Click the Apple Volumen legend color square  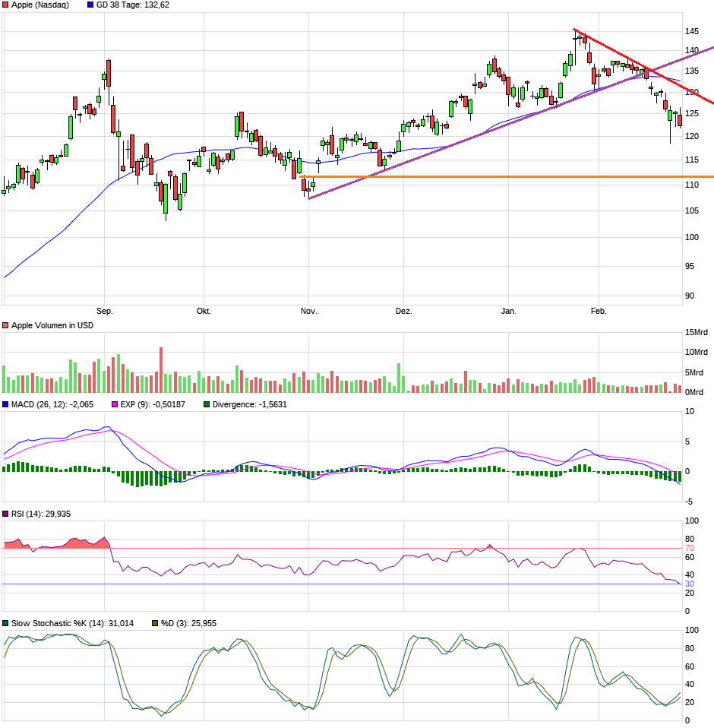[5, 325]
